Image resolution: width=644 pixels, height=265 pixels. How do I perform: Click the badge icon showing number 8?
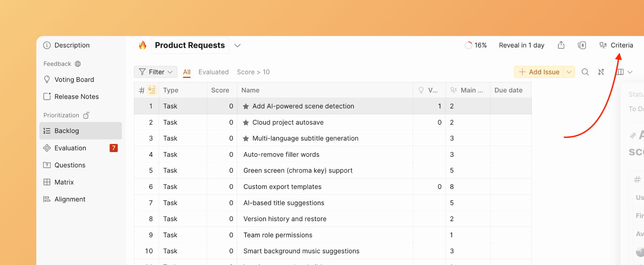582,45
